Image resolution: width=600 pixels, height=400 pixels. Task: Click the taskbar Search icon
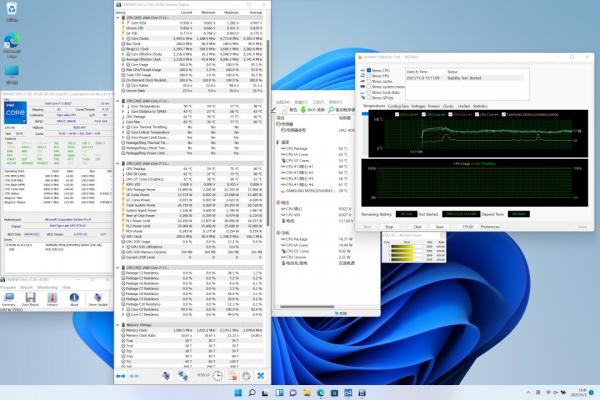point(253,392)
